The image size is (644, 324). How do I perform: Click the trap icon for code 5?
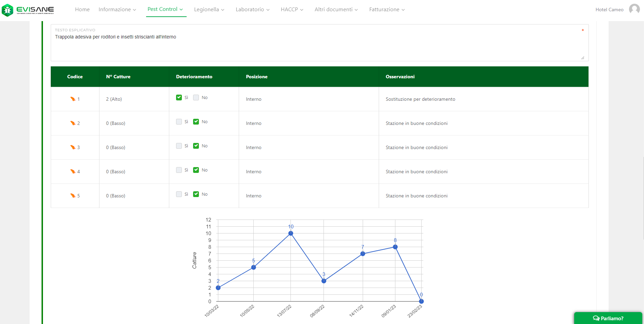(73, 196)
